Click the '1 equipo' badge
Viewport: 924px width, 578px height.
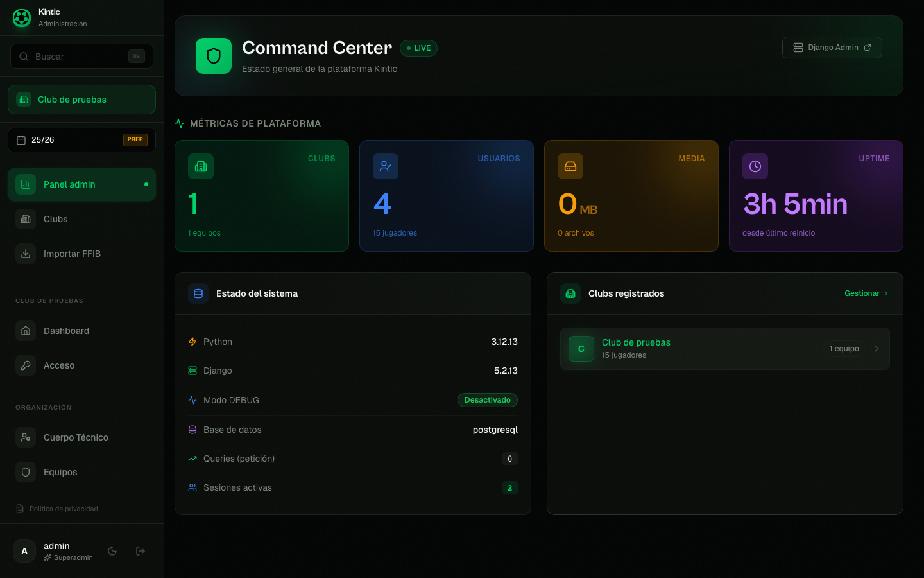844,349
